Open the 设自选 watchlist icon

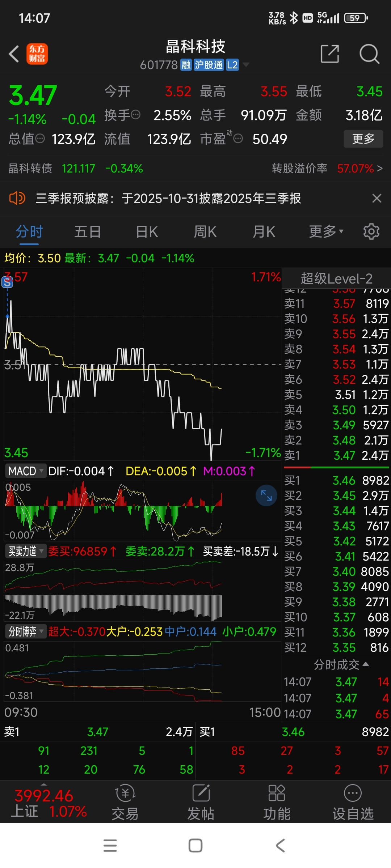pos(353,802)
